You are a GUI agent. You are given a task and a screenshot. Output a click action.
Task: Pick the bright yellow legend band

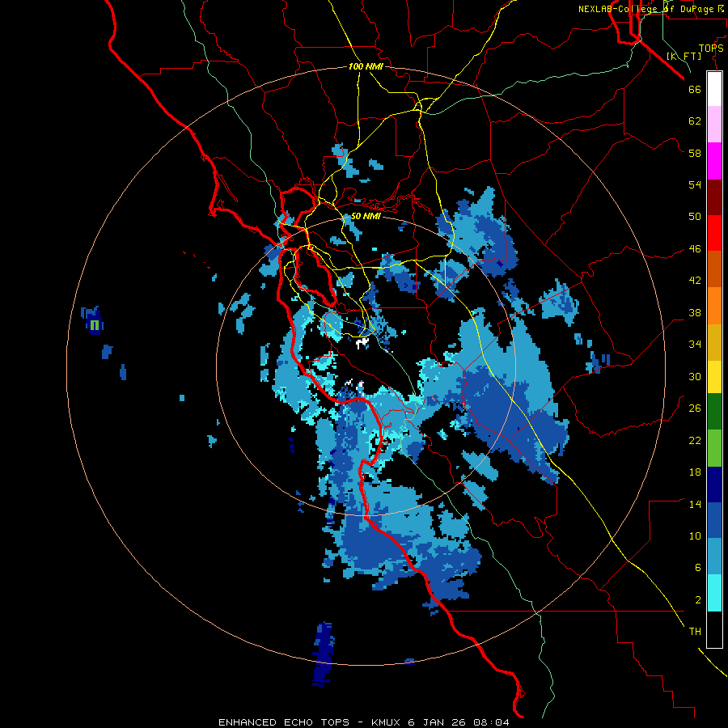714,377
